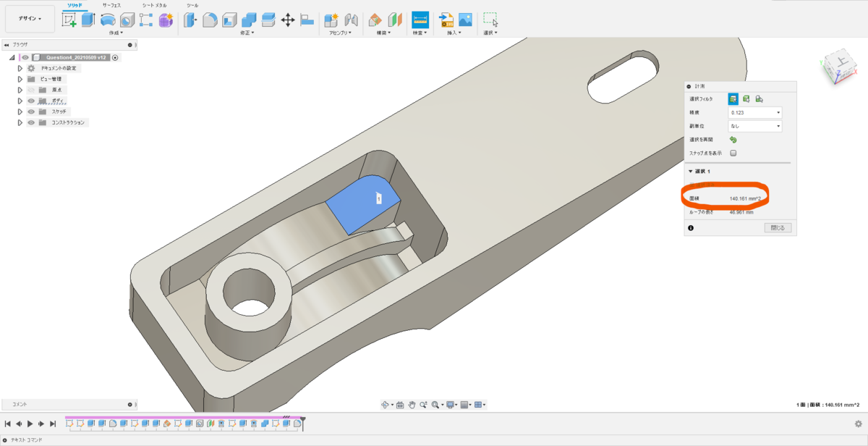This screenshot has width=868, height=446.
Task: Select the Offset Face tool
Action: click(x=268, y=20)
